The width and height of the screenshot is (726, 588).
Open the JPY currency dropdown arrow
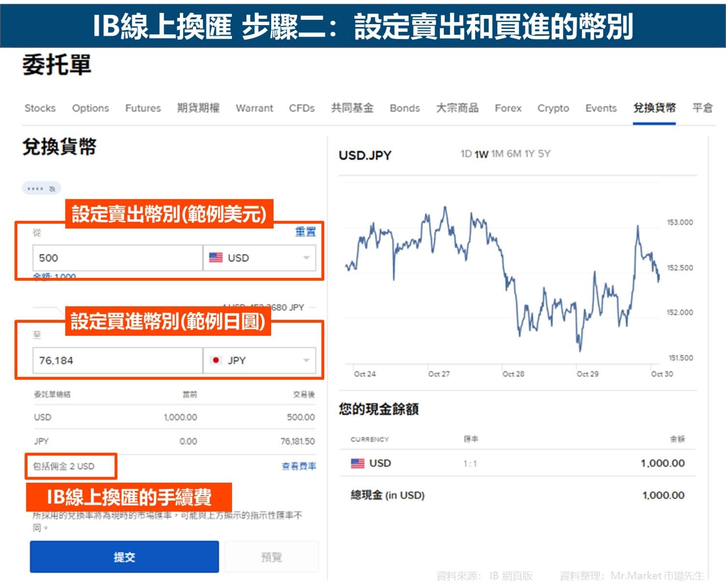point(306,360)
